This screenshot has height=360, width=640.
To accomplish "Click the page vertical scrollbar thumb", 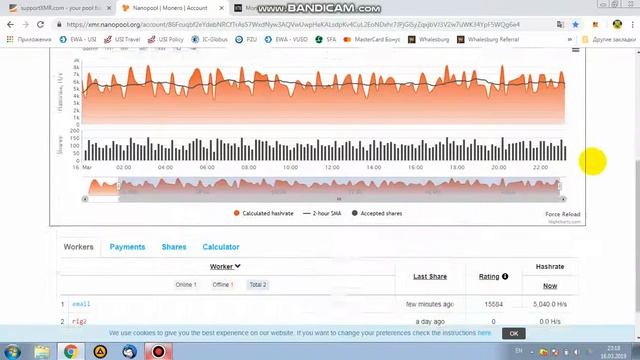I will pos(637,237).
